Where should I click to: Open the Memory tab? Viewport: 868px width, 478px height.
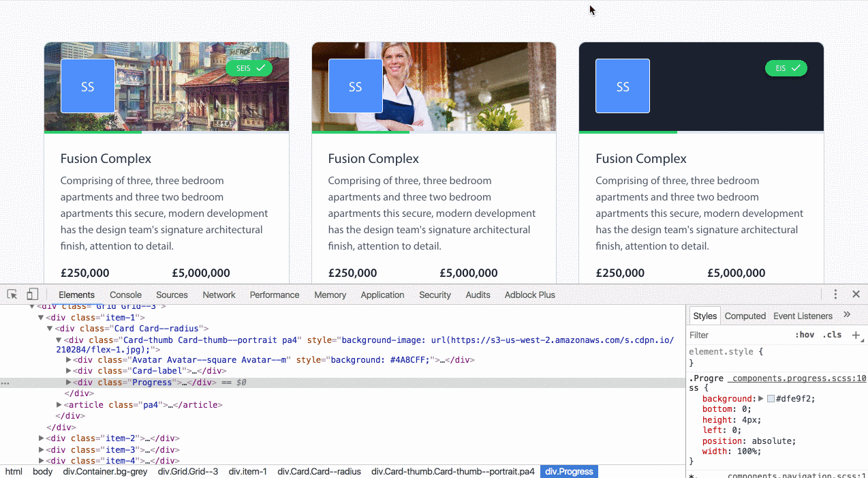point(330,295)
